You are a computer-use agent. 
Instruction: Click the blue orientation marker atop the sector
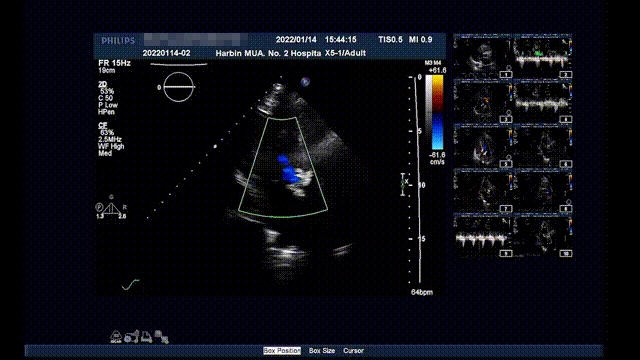(x=305, y=82)
